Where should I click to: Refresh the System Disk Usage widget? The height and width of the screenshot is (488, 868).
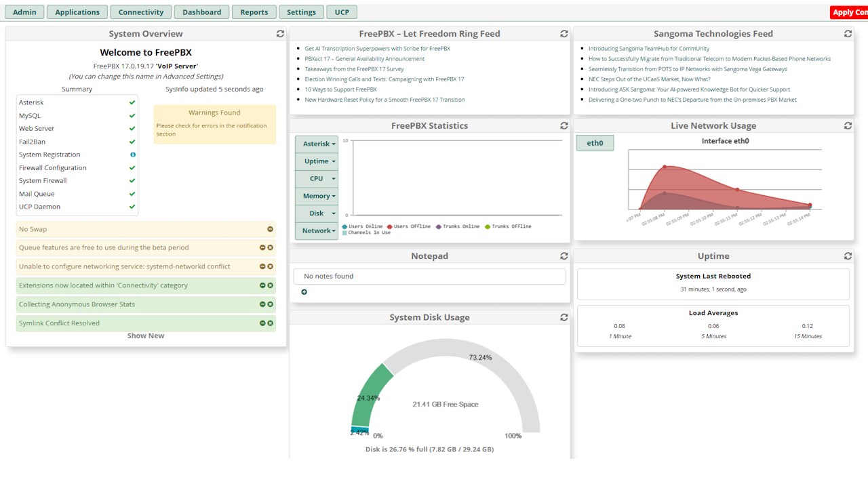[564, 317]
